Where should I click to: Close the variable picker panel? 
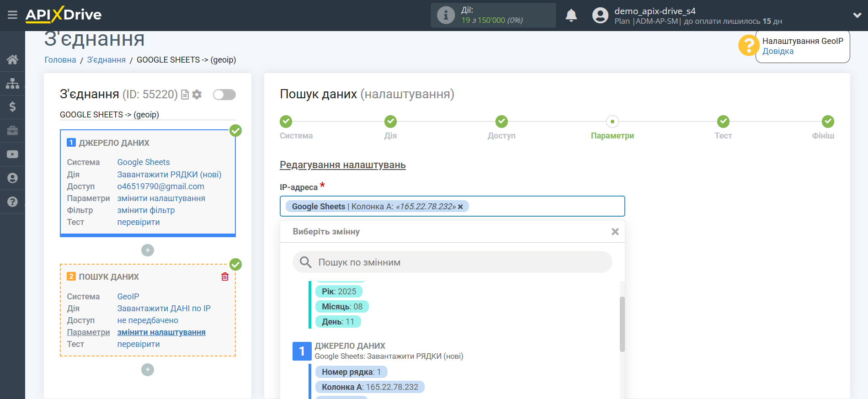[615, 232]
